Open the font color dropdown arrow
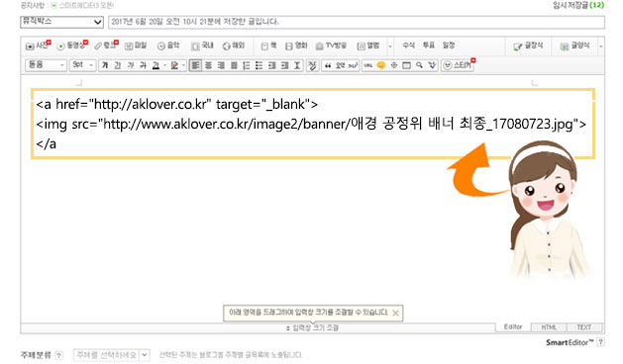 [164, 65]
